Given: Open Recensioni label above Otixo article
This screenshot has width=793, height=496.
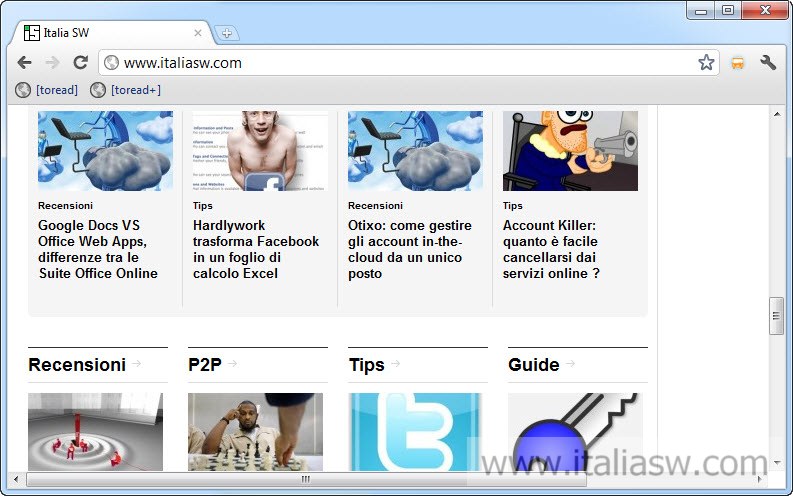Looking at the screenshot, I should [x=375, y=206].
